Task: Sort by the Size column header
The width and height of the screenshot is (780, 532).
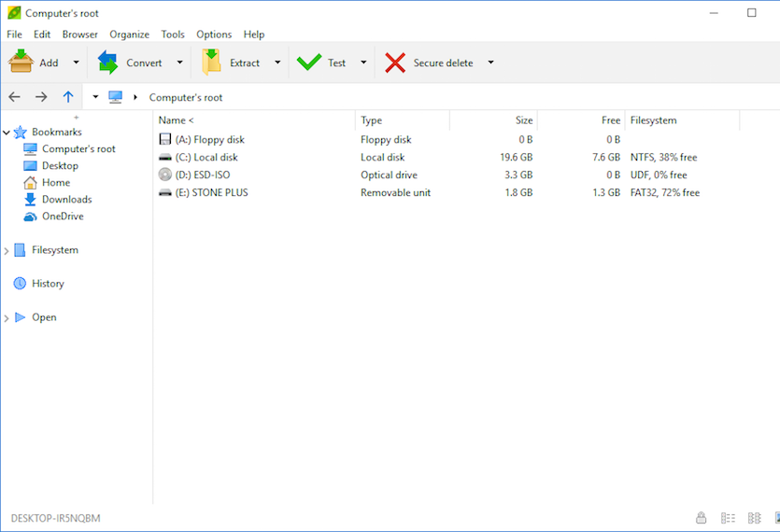Action: 494,120
